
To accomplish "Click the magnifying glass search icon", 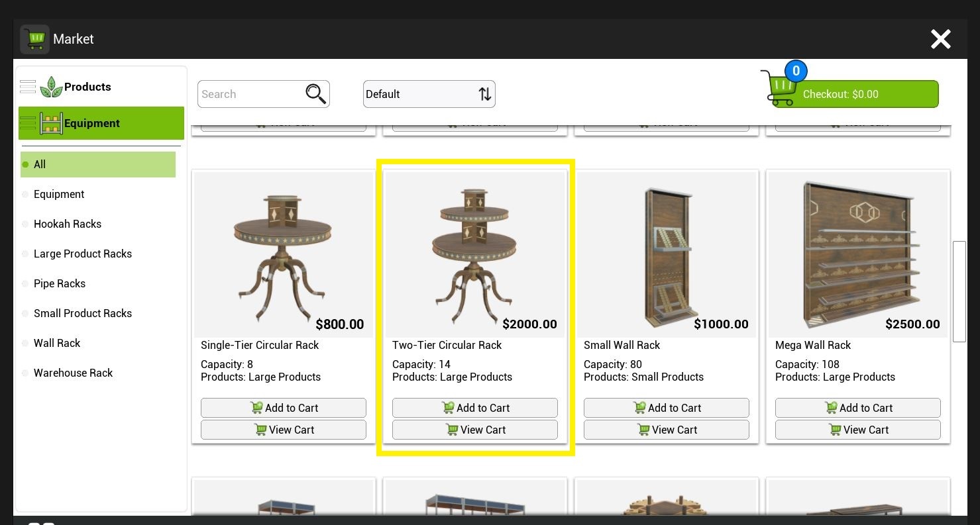I will [316, 94].
